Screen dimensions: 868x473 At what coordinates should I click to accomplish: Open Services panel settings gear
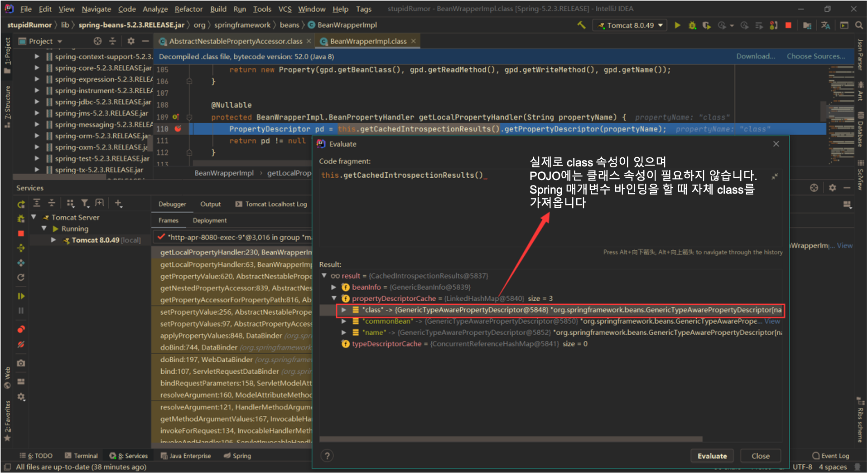tap(832, 188)
